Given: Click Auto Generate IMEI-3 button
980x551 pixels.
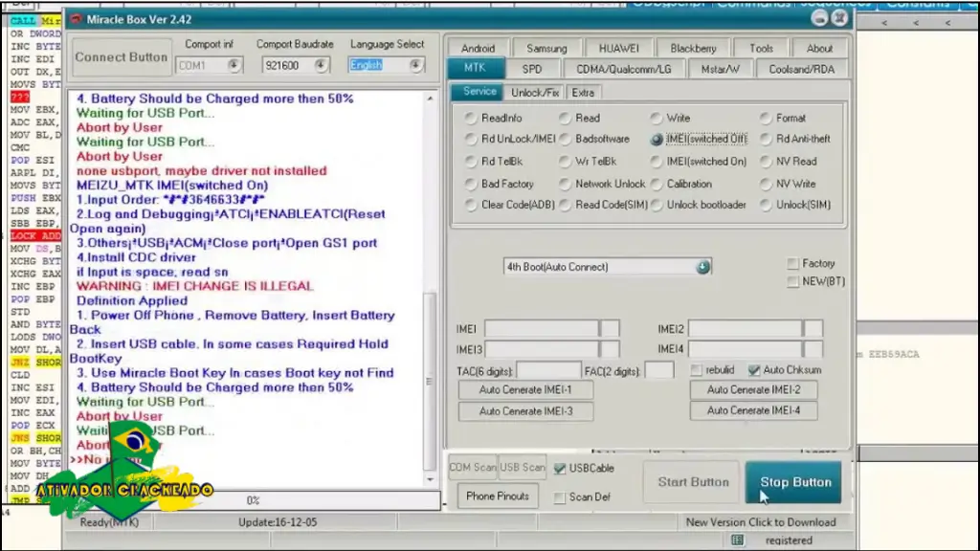Looking at the screenshot, I should coord(525,411).
